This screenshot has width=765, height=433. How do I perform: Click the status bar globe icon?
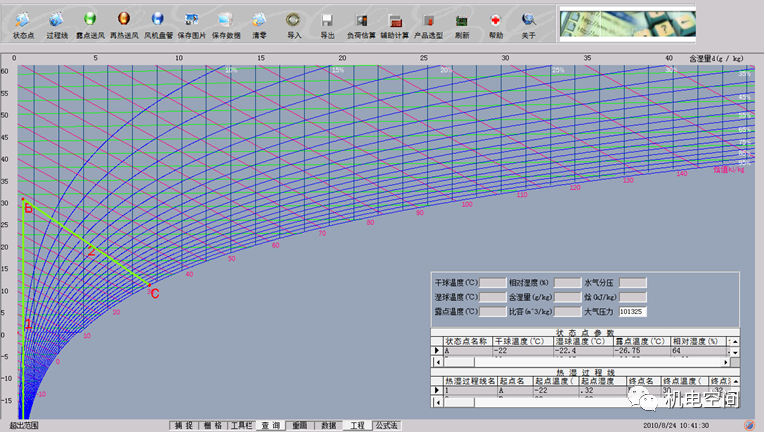[749, 426]
